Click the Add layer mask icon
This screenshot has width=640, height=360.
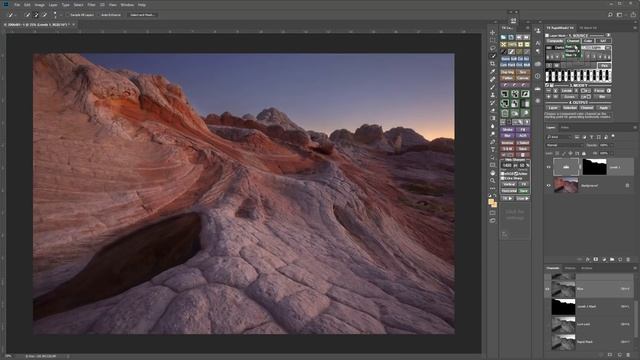(596, 260)
